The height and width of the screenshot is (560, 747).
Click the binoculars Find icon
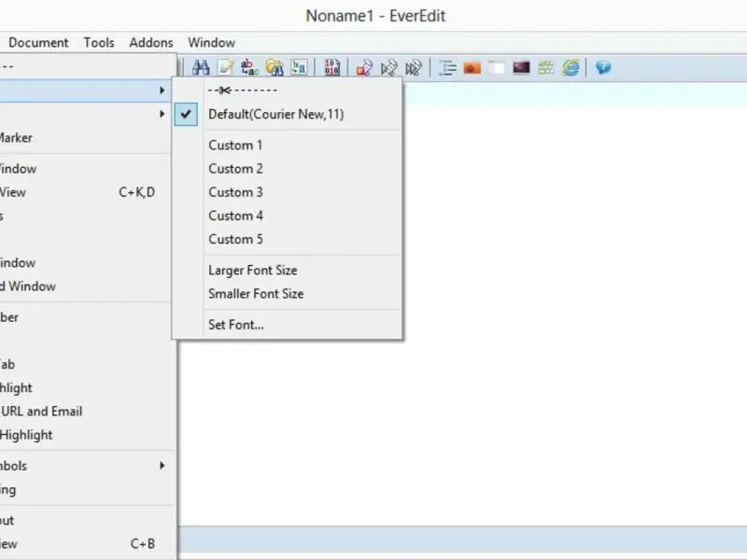[201, 67]
